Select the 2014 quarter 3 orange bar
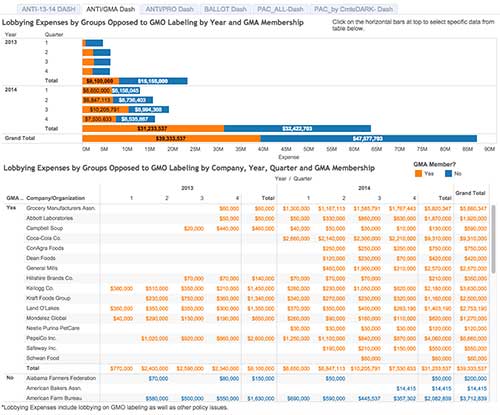This screenshot has width=500, height=415. click(x=105, y=109)
